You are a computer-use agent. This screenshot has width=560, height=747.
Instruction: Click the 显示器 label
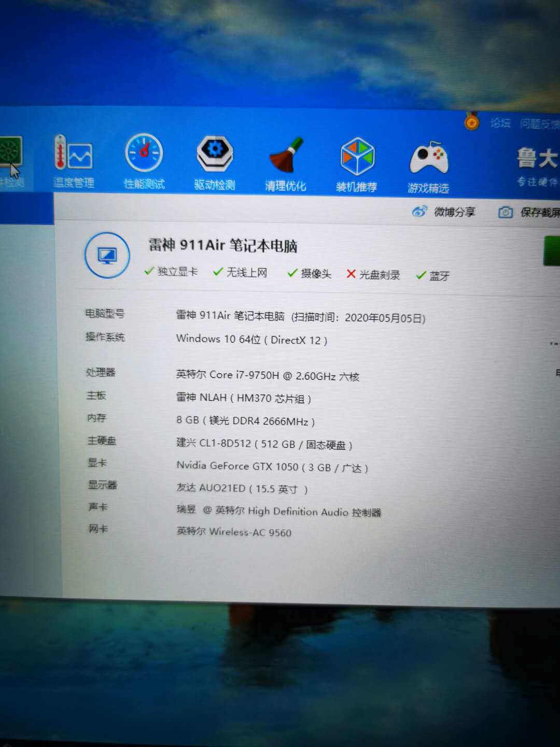pos(103,485)
